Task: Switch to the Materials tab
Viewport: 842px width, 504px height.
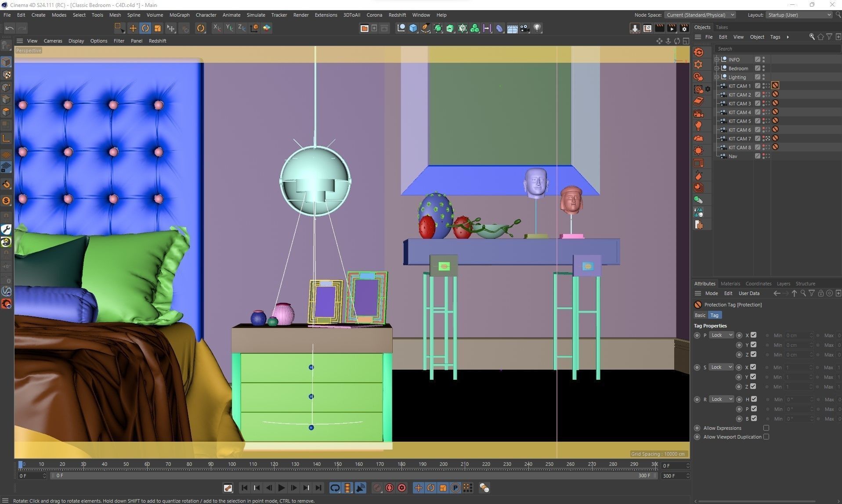Action: 730,284
